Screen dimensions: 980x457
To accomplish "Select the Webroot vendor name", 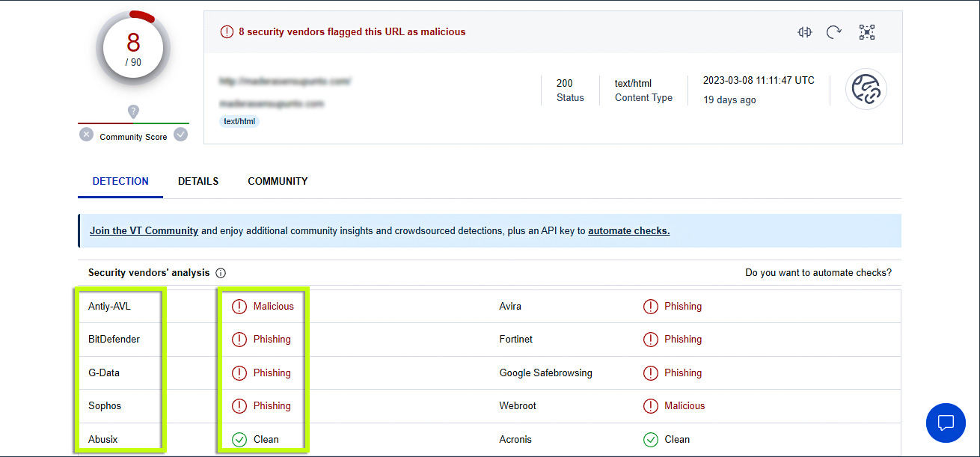I will 518,405.
